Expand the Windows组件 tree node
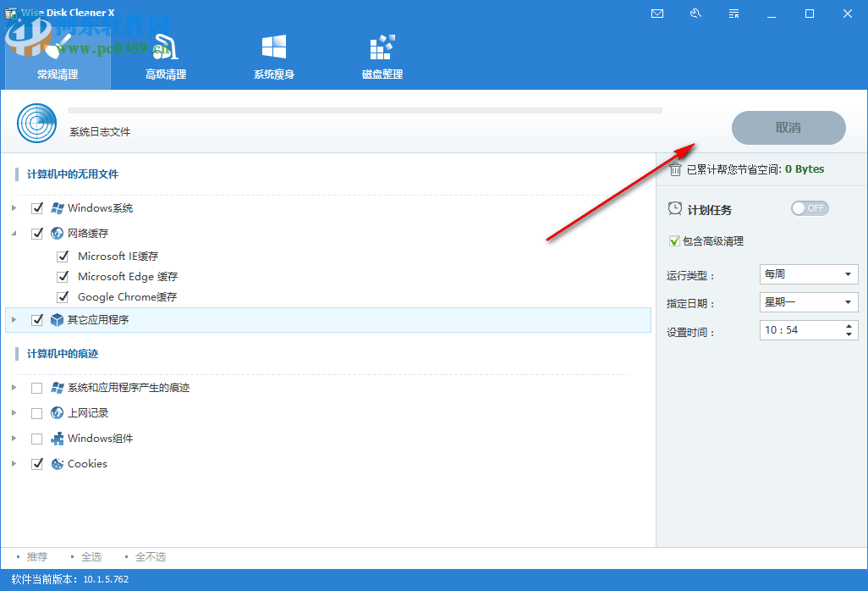The height and width of the screenshot is (591, 868). 14,438
